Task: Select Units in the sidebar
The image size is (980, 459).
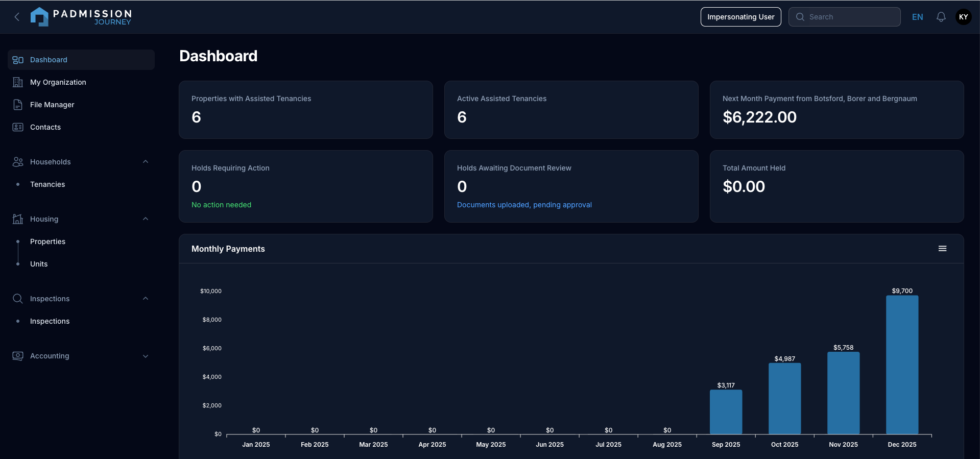Action: coord(39,264)
